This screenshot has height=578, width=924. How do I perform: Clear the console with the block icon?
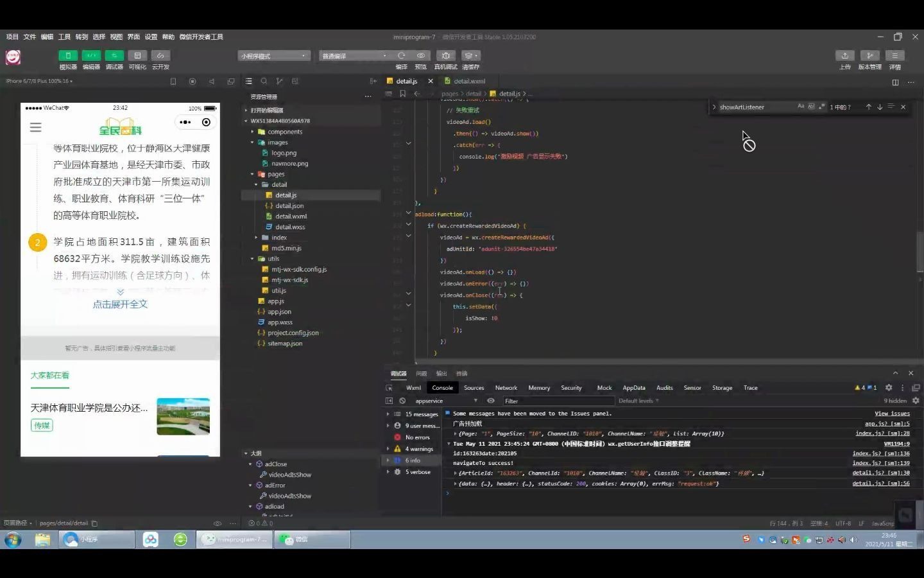point(402,401)
